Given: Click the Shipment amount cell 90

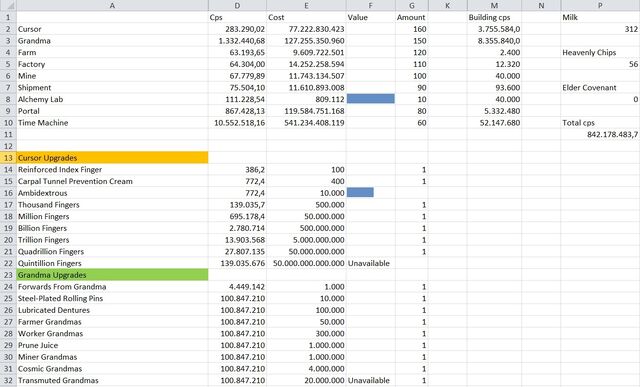Looking at the screenshot, I should [x=411, y=87].
